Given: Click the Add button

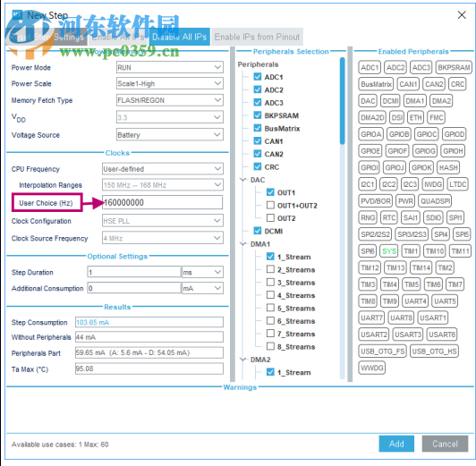Looking at the screenshot, I should 396,444.
